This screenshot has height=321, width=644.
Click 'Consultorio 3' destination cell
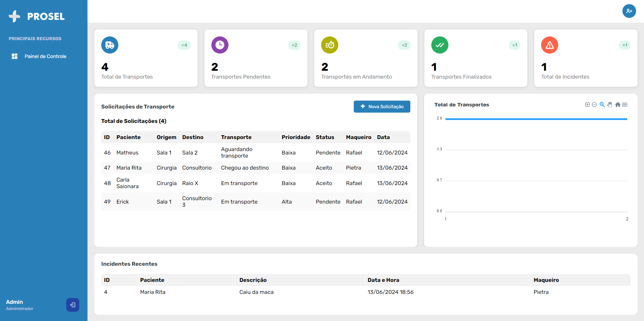[x=197, y=202]
